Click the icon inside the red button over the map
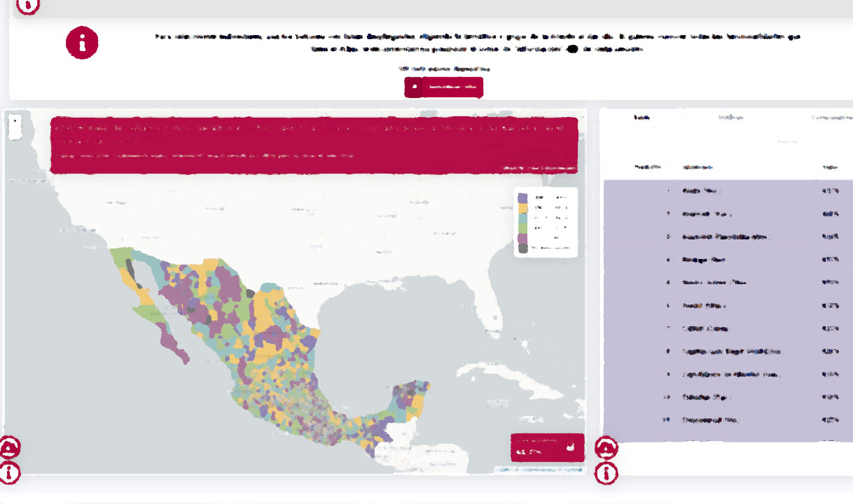This screenshot has width=853, height=504. coord(570,447)
